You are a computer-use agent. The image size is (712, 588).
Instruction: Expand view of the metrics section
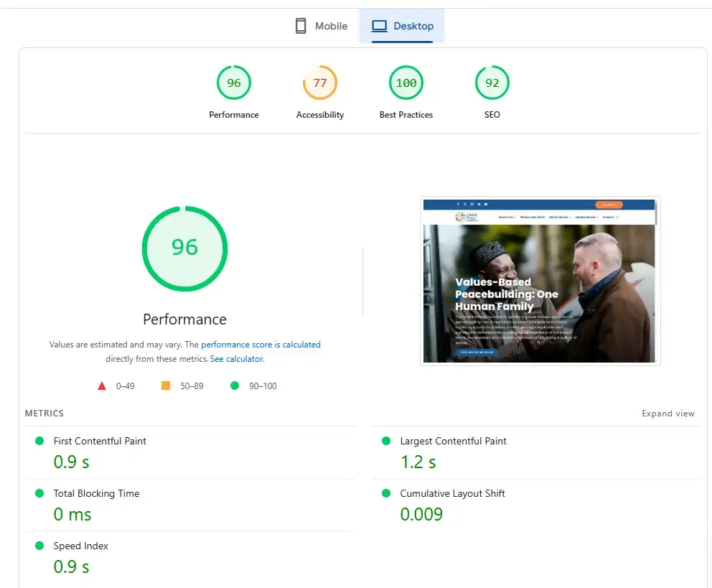point(667,414)
